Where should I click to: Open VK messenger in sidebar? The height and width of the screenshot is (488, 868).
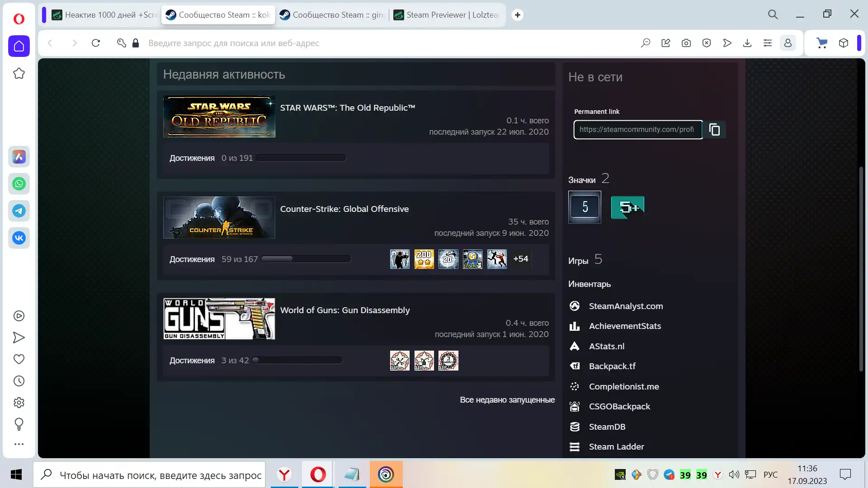pyautogui.click(x=19, y=238)
